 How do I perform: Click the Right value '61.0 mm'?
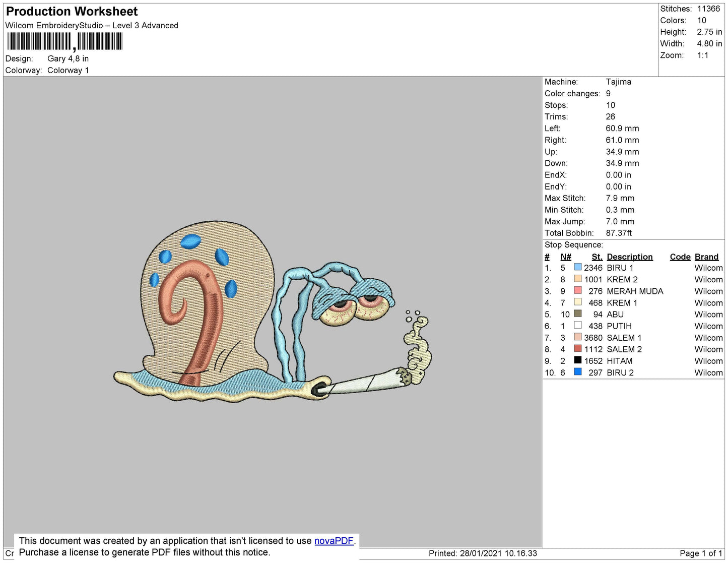click(x=622, y=140)
